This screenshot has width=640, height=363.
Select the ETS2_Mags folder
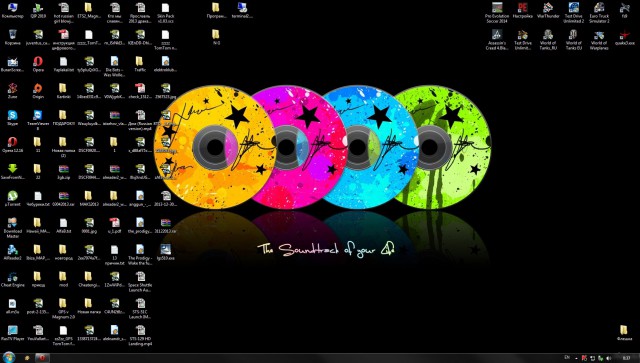(89, 11)
